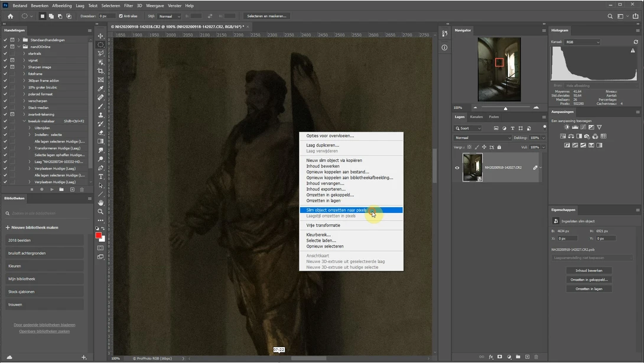
Task: Open Door gedeelde bibliotheken bladeren link
Action: [x=44, y=325]
